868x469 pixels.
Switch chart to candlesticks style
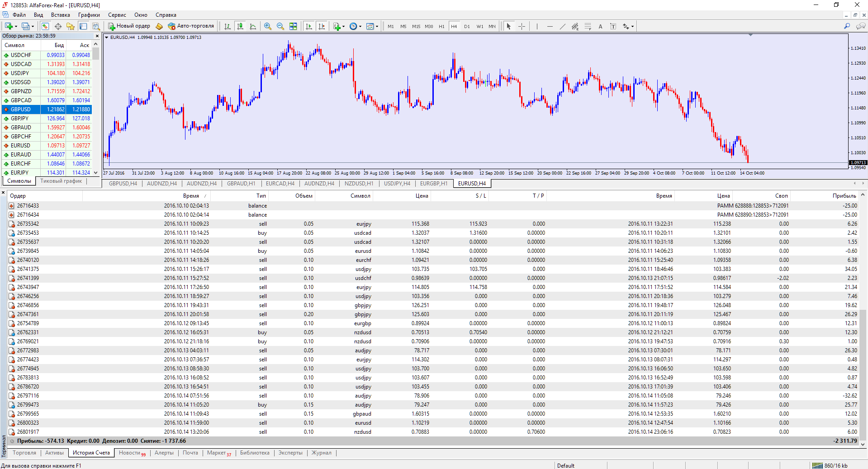[240, 26]
